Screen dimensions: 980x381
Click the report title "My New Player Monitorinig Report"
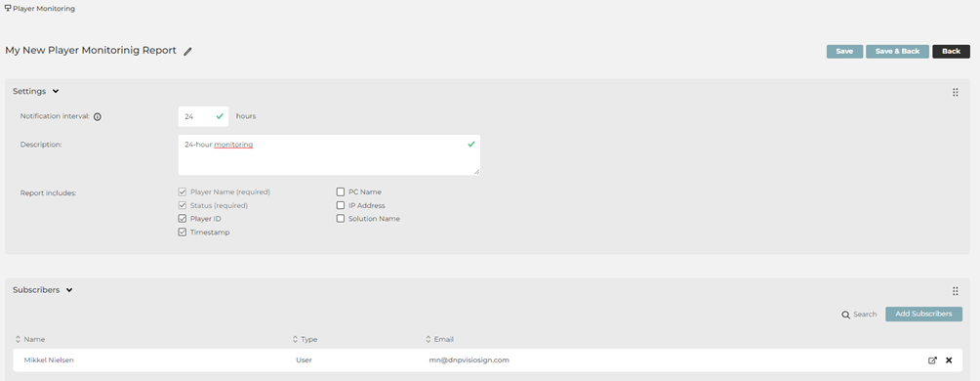pyautogui.click(x=91, y=51)
